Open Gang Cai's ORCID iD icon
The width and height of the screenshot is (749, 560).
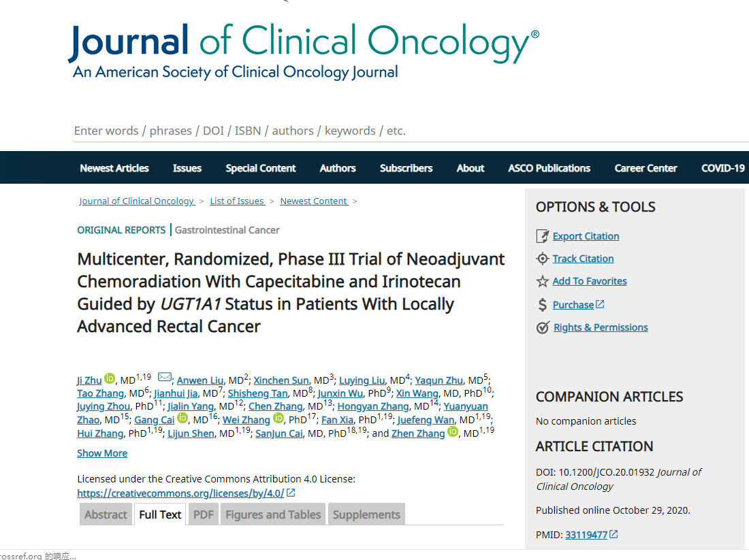182,418
